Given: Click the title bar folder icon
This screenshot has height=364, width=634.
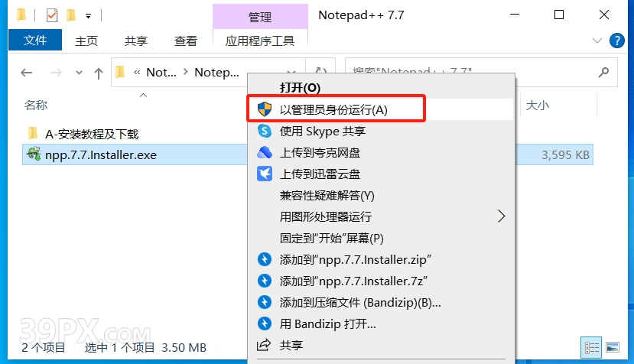Looking at the screenshot, I should tap(21, 15).
